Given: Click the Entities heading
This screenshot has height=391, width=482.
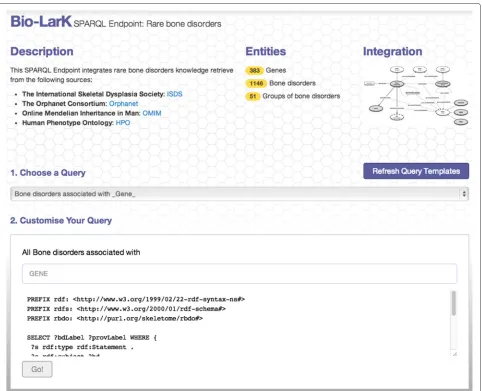Looking at the screenshot, I should click(266, 51).
